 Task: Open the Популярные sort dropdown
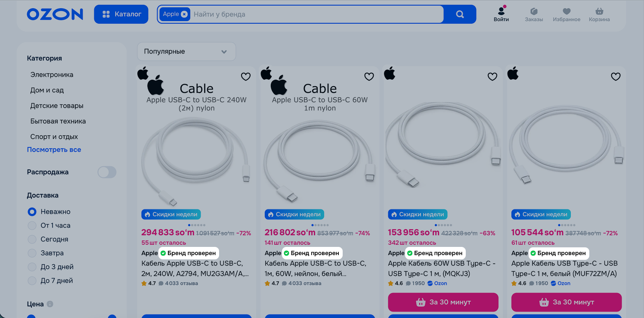point(186,51)
